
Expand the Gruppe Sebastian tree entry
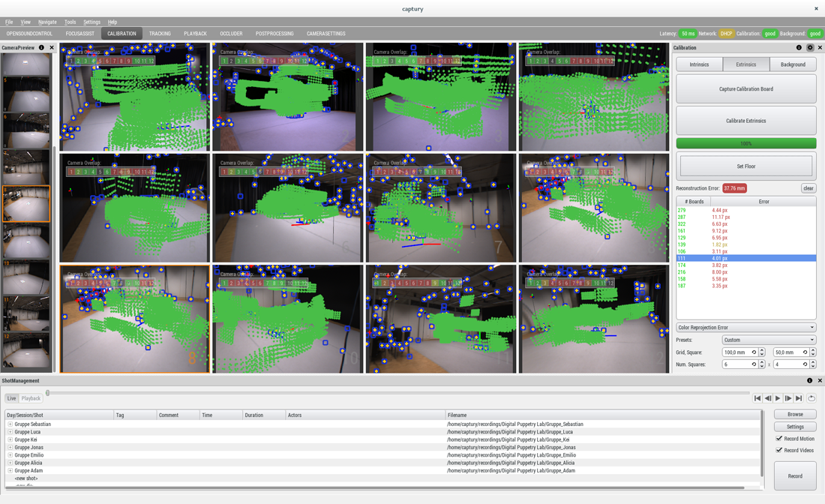10,424
